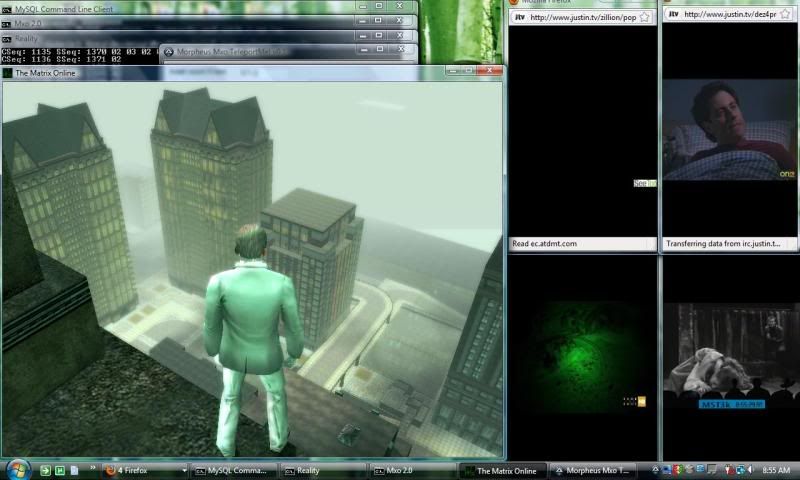
Task: Click the black-and-white MST3K video stream
Action: (731, 356)
